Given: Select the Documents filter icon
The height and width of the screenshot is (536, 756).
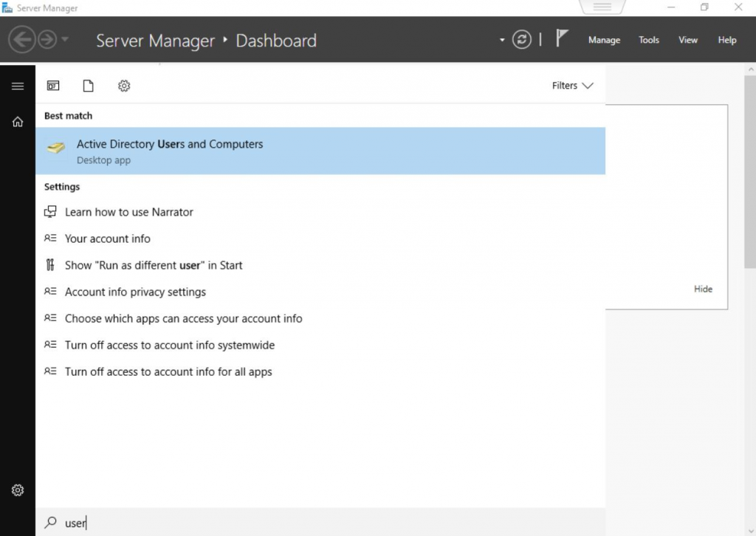Looking at the screenshot, I should click(89, 86).
